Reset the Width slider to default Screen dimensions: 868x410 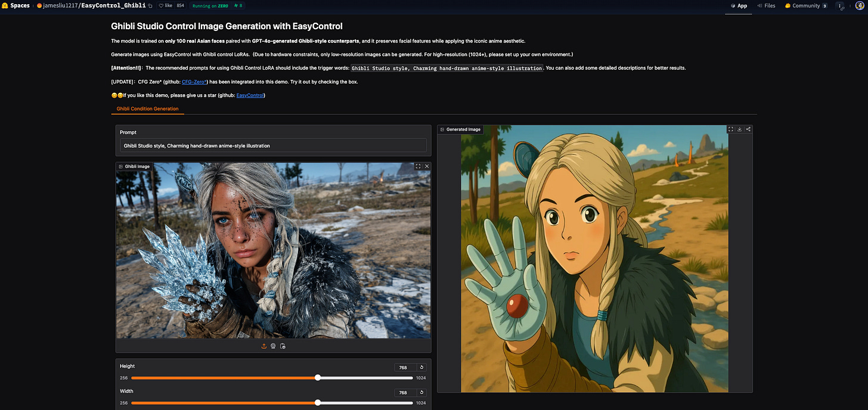tap(421, 393)
